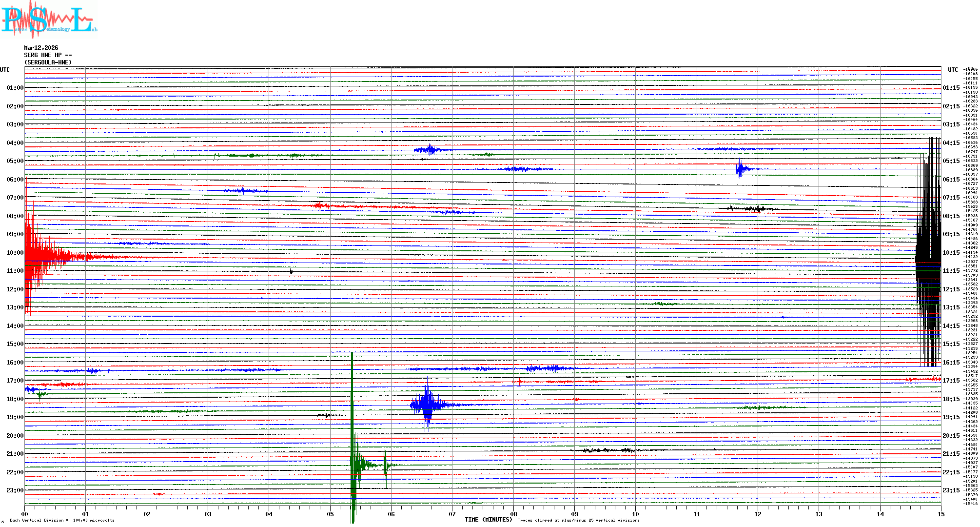The height and width of the screenshot is (527, 980).
Task: Click the blue seismic burst near 18:00 row
Action: (428, 404)
